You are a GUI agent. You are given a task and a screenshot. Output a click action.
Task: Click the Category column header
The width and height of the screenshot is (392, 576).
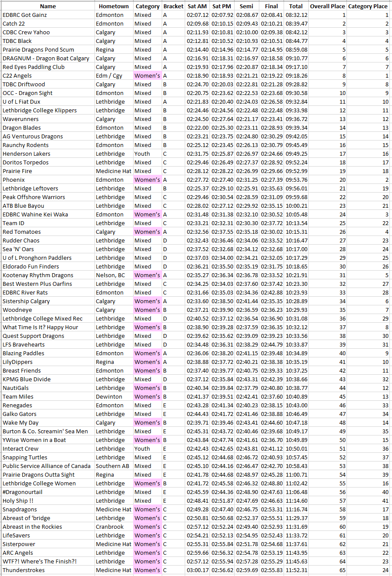147,6
